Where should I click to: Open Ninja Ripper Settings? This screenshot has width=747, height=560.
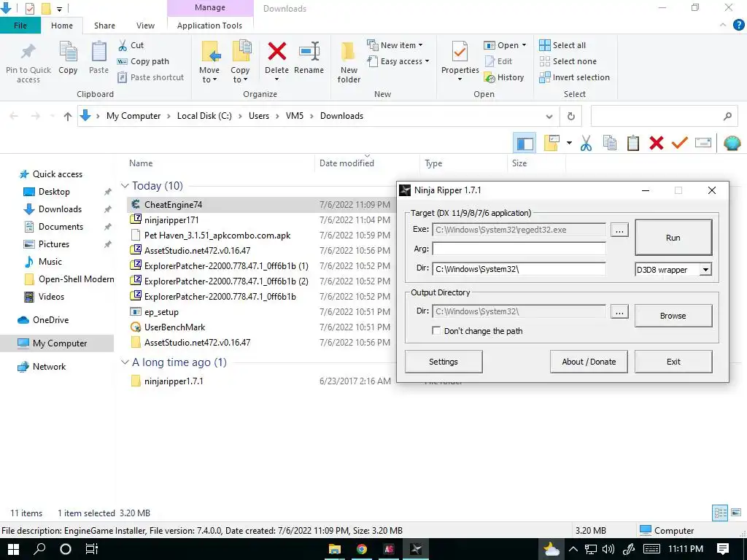444,362
